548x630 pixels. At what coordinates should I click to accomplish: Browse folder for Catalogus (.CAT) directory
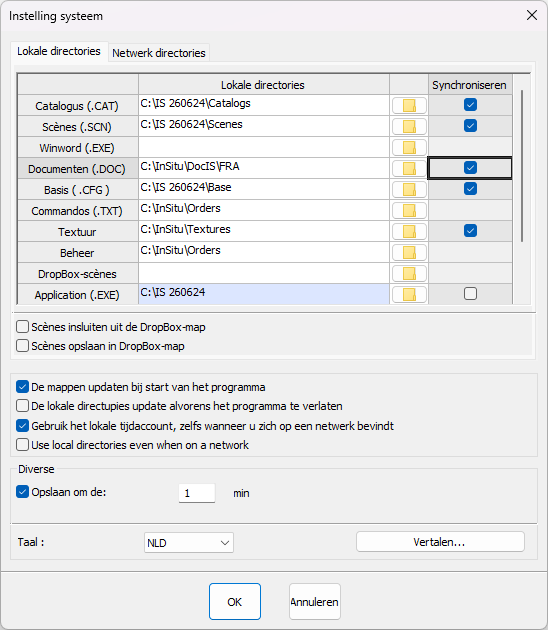pyautogui.click(x=409, y=106)
